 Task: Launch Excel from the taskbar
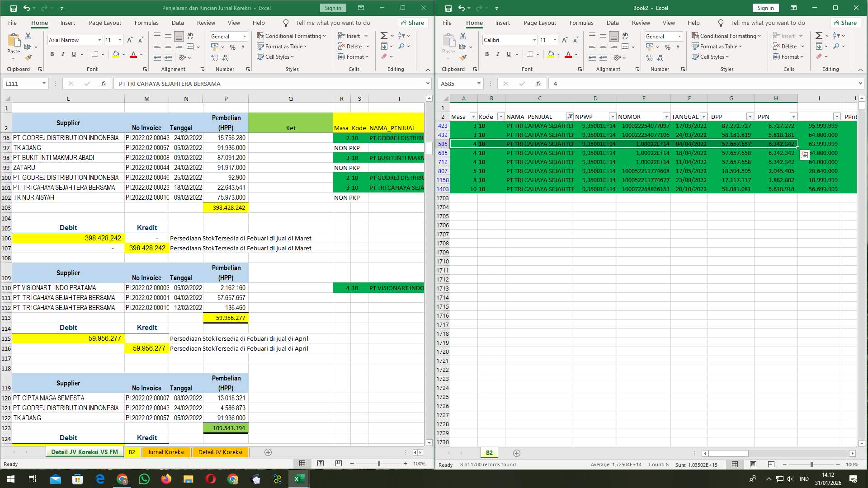pos(299,479)
